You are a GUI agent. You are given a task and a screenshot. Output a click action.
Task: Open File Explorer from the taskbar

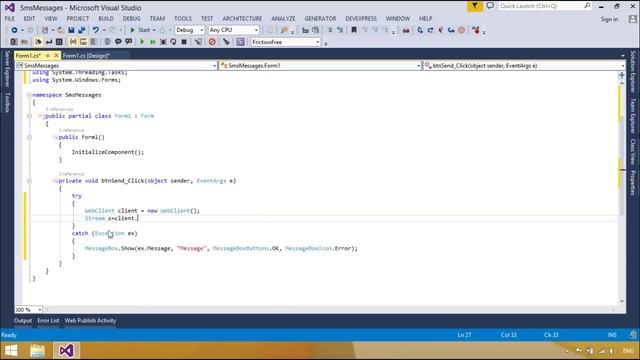point(37,351)
